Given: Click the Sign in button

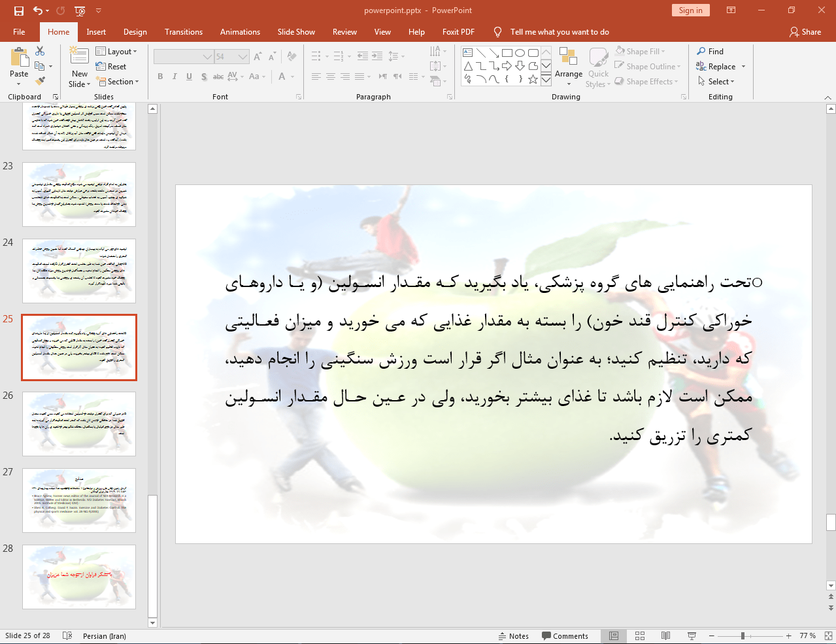Looking at the screenshot, I should (690, 10).
